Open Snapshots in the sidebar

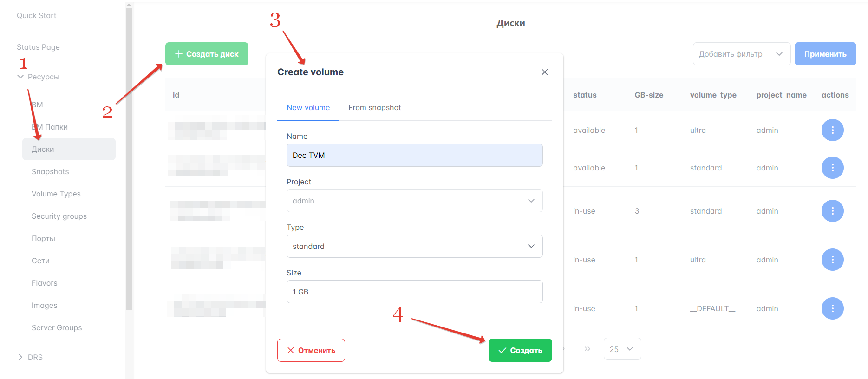pyautogui.click(x=50, y=171)
